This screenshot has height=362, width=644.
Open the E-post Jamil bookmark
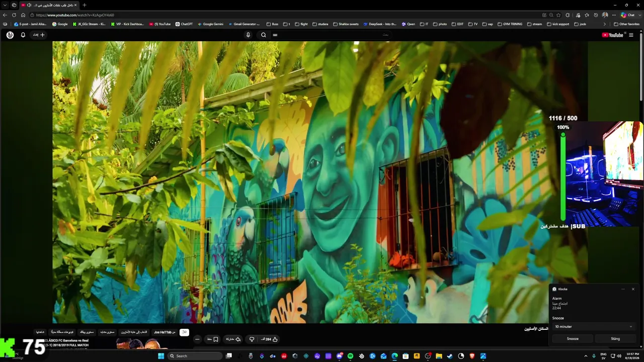click(30, 24)
